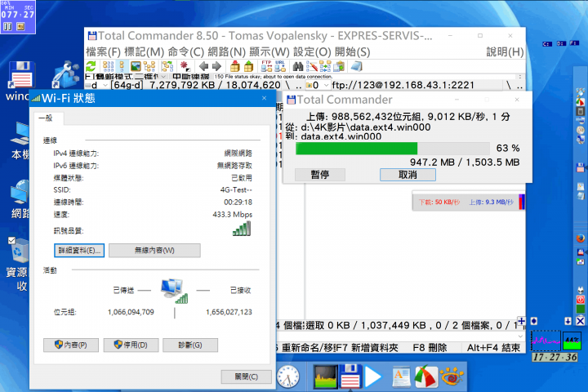Expand the right panel drive 0 dropdown
This screenshot has height=392, width=588.
[x=327, y=86]
